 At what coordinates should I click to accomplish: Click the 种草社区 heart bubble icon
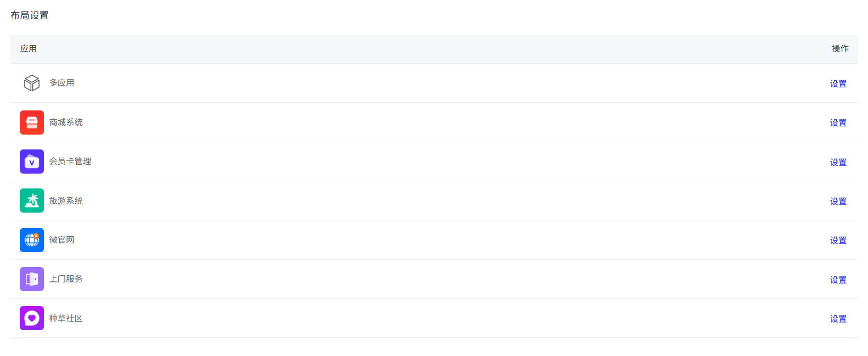point(32,318)
